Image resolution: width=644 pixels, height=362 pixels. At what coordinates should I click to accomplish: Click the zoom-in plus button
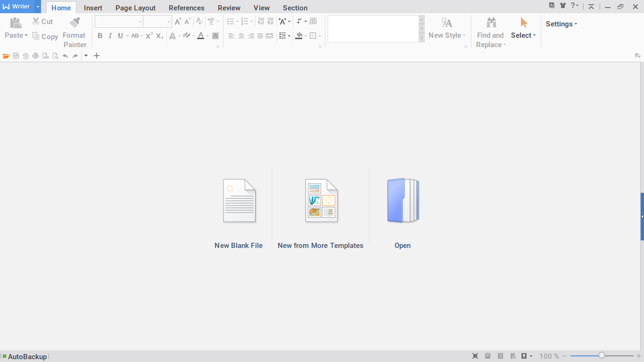click(x=638, y=356)
